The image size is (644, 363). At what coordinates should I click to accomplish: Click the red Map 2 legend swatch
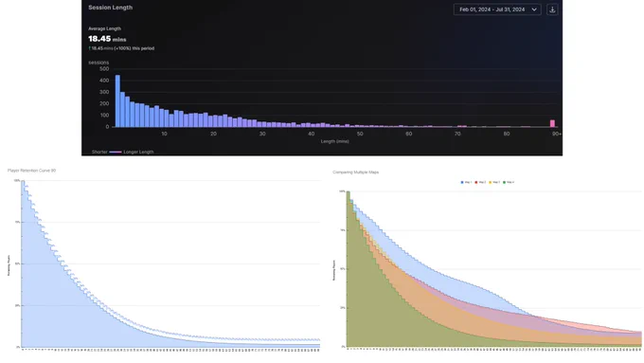click(x=476, y=182)
